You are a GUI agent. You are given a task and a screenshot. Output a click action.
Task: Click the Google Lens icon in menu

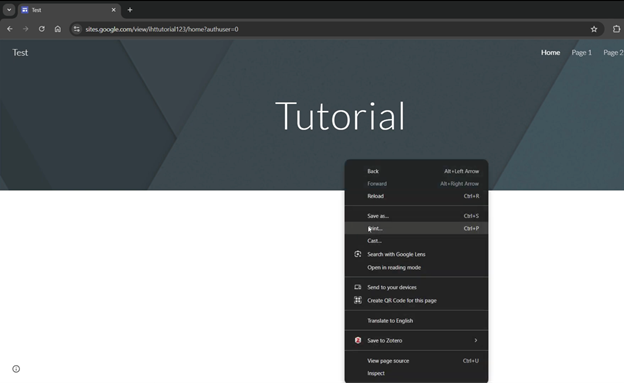click(358, 254)
